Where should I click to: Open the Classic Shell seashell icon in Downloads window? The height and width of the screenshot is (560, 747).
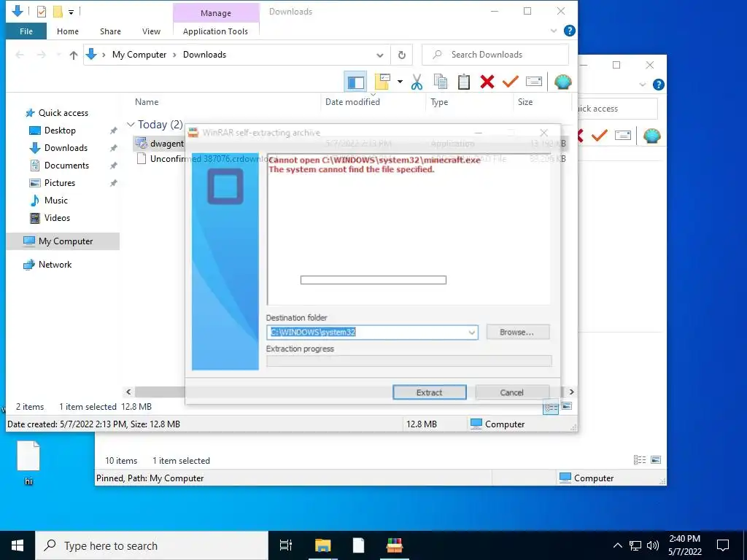coord(562,82)
